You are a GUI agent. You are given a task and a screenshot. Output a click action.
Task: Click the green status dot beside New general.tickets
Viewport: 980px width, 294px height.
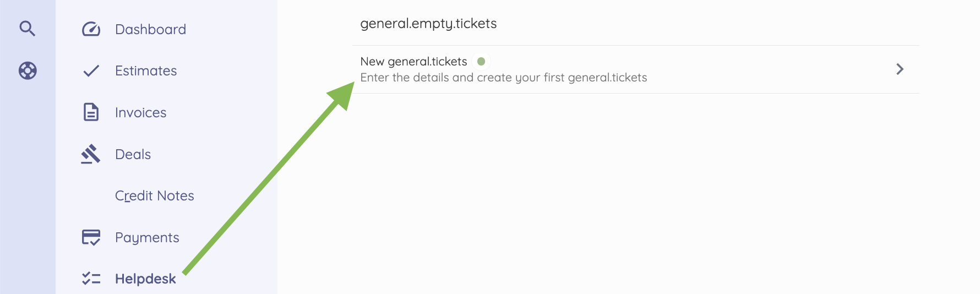tap(481, 61)
